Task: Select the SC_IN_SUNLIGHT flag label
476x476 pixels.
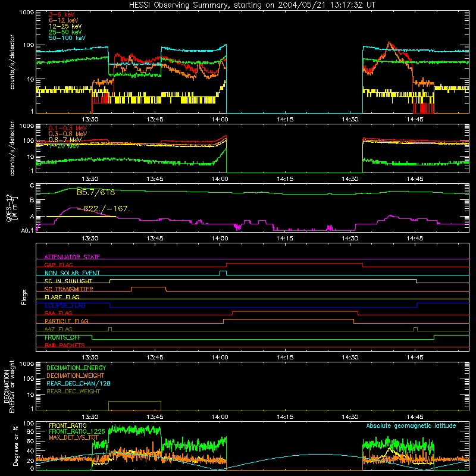Action: [x=68, y=281]
